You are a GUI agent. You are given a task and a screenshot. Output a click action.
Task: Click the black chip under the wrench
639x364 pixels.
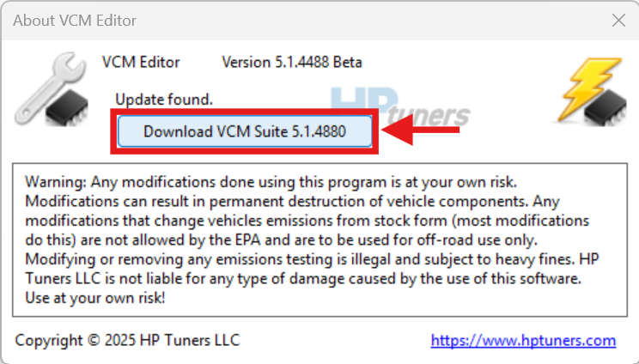click(x=69, y=111)
